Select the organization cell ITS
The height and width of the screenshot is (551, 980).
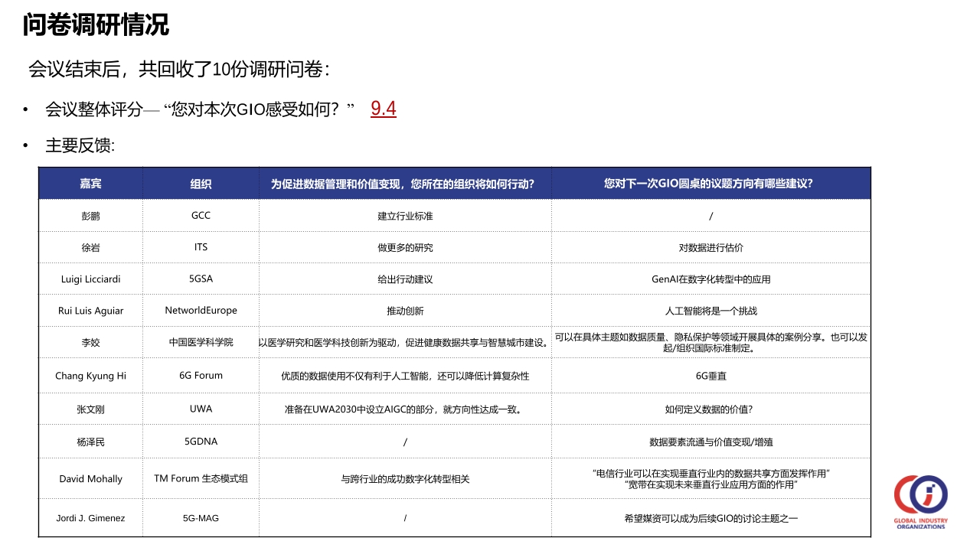pos(201,247)
